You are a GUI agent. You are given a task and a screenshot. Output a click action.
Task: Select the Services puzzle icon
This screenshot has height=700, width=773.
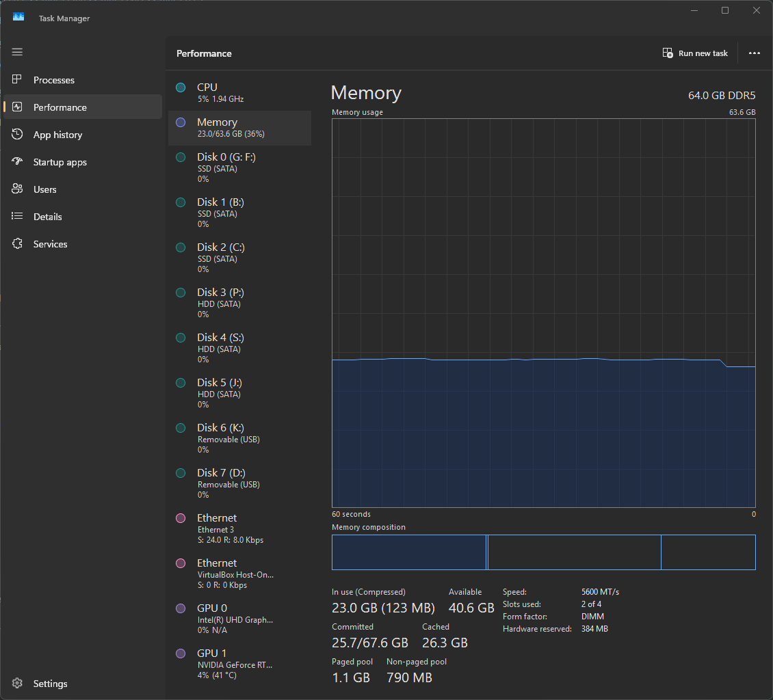(x=17, y=243)
